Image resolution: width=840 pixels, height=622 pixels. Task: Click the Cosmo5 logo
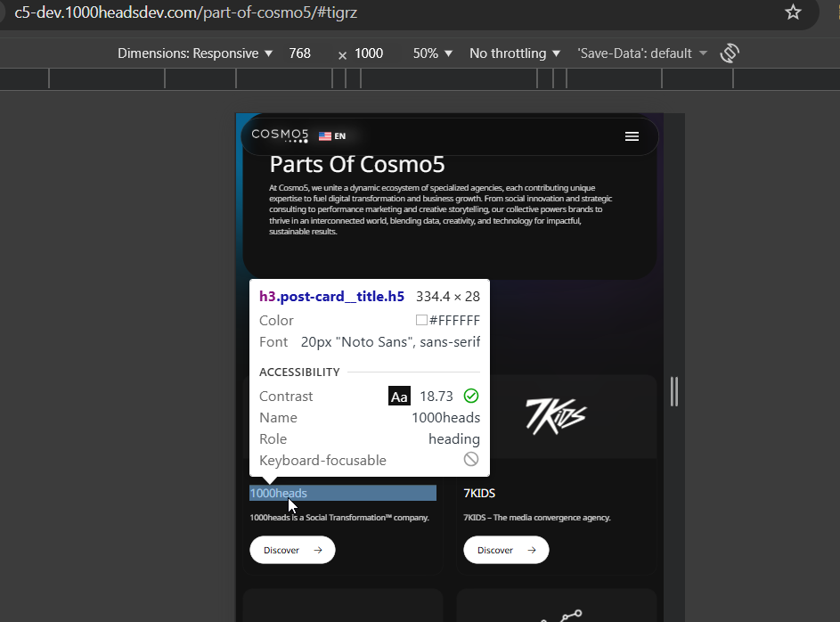[x=281, y=135]
